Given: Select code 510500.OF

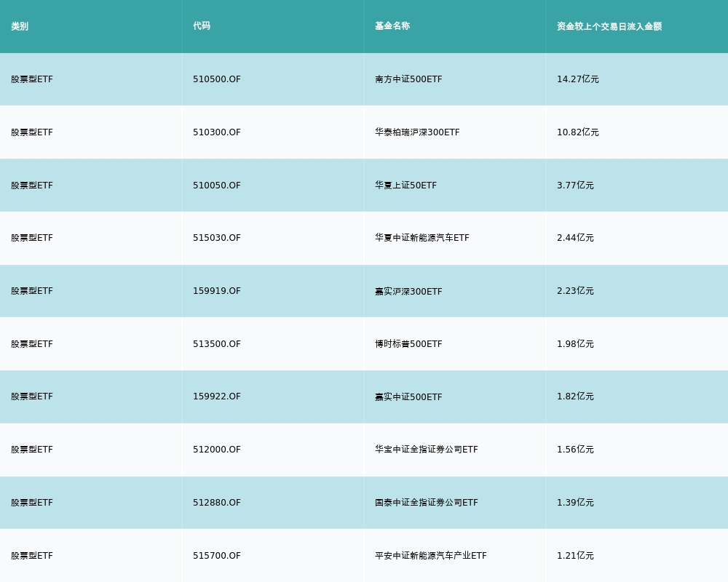Looking at the screenshot, I should 217,79.
